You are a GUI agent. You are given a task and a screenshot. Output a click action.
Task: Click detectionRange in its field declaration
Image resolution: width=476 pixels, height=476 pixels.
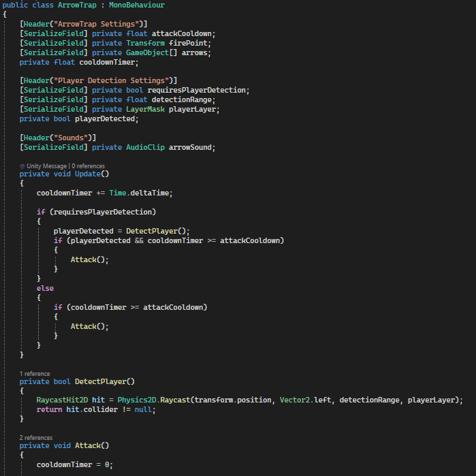pyautogui.click(x=182, y=100)
